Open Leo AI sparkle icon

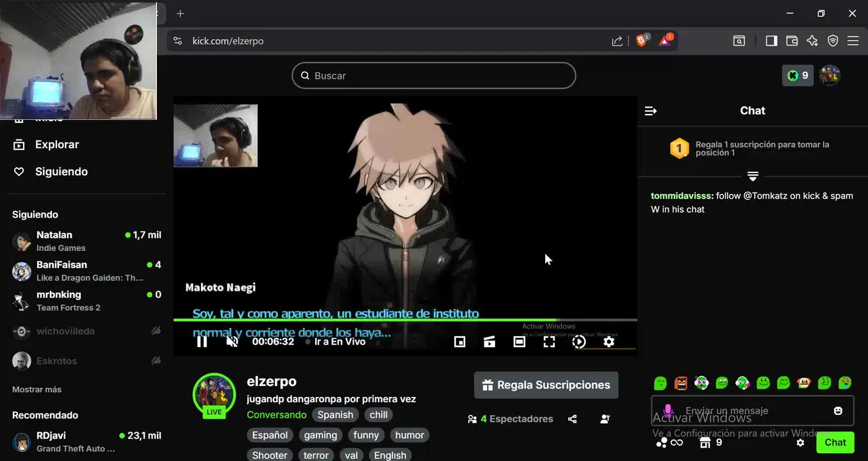pyautogui.click(x=812, y=41)
